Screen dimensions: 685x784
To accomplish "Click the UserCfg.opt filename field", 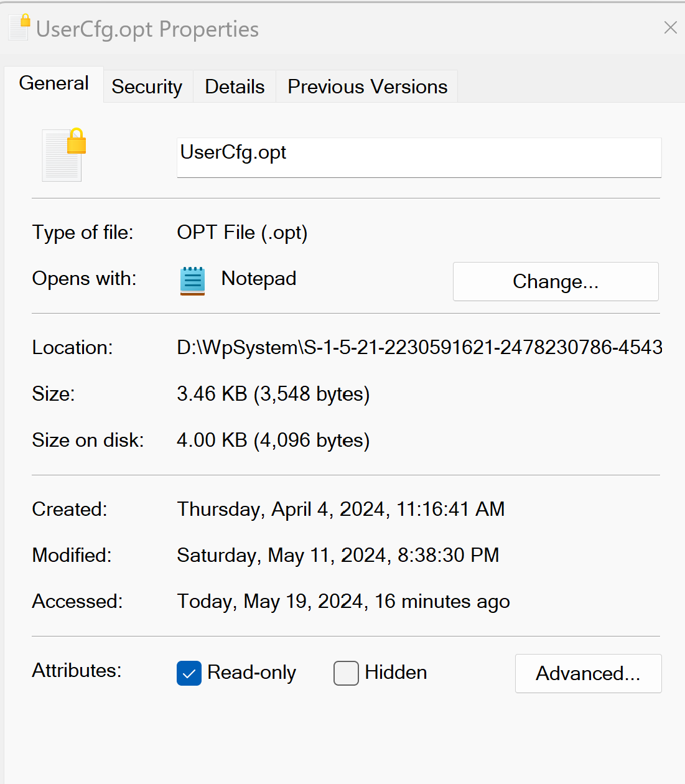I will point(419,157).
